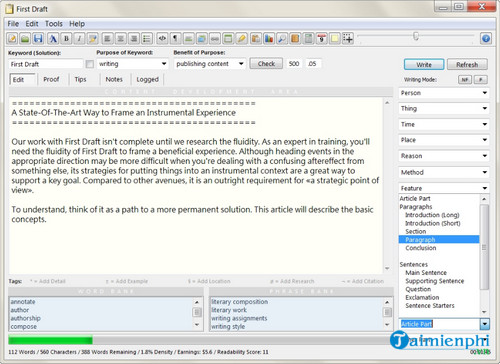Create a new document from the toolbar
Screen dimensions: 500x364
[x=12, y=39]
